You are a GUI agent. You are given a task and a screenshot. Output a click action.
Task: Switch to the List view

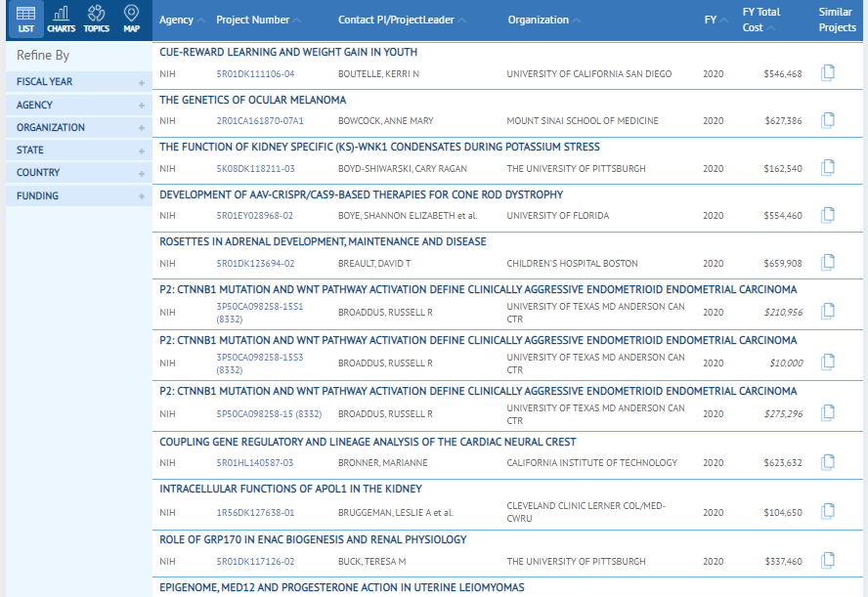click(26, 20)
